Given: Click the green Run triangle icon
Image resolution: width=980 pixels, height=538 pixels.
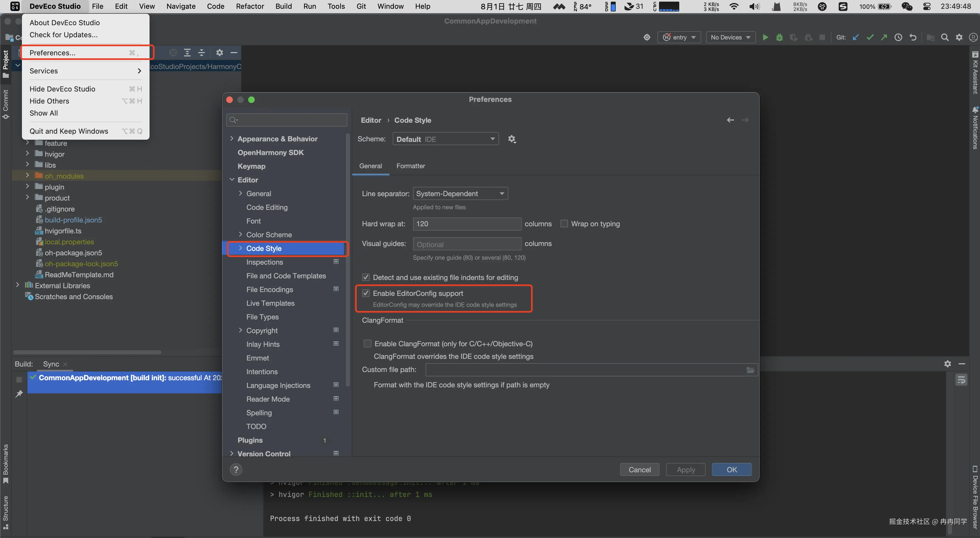Looking at the screenshot, I should 766,37.
